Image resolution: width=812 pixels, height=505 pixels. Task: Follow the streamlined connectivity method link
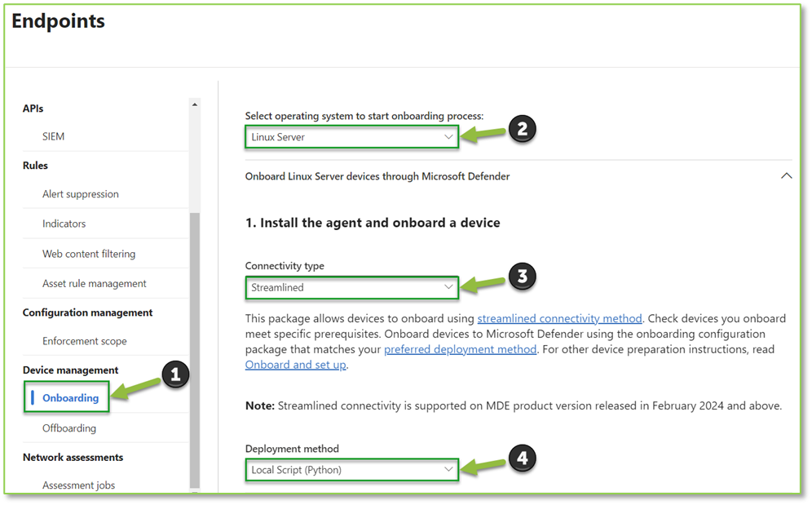pyautogui.click(x=559, y=318)
